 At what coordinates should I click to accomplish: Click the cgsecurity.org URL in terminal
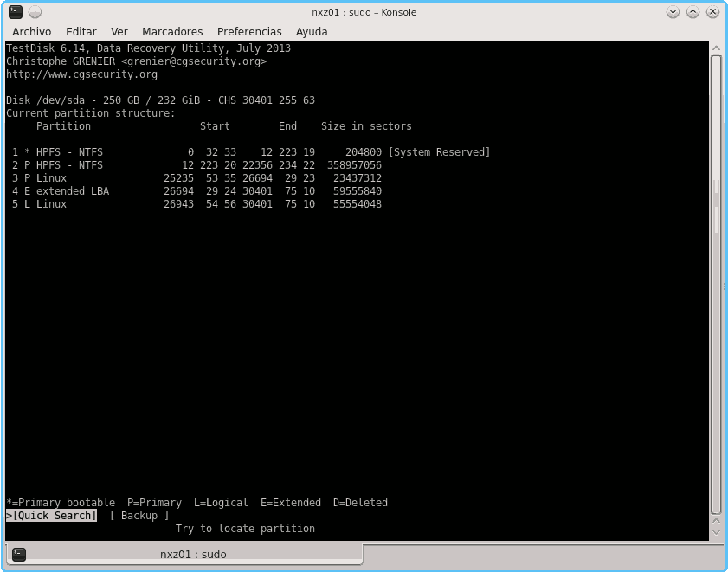tap(81, 74)
